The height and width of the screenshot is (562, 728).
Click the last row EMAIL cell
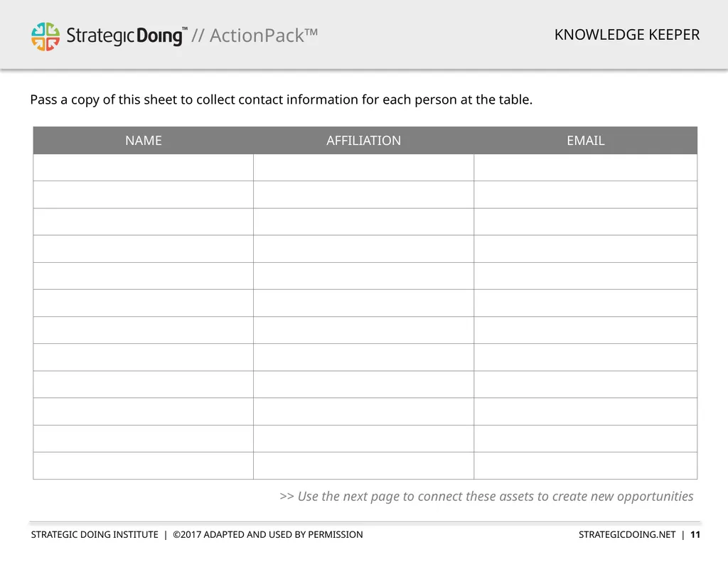tap(586, 465)
